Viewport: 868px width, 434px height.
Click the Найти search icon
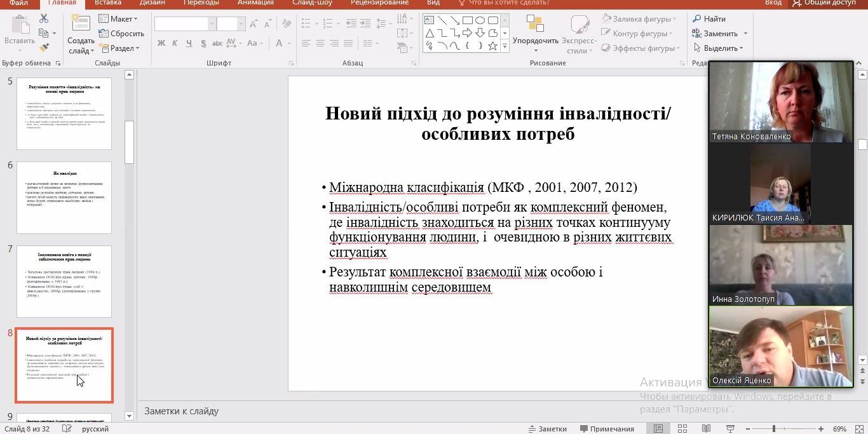pos(714,19)
